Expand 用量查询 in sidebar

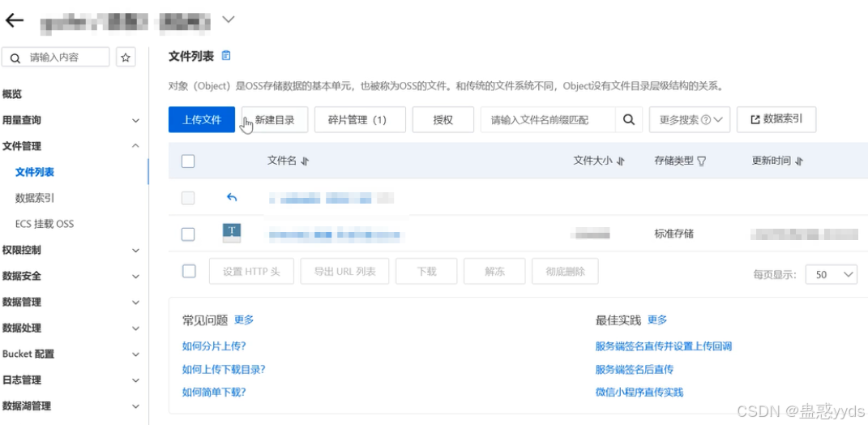(x=135, y=120)
